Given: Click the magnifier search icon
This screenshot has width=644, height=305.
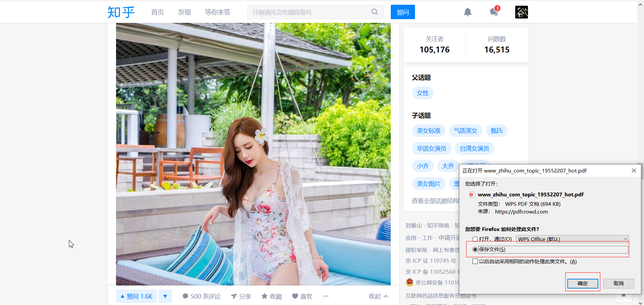Looking at the screenshot, I should click(374, 12).
